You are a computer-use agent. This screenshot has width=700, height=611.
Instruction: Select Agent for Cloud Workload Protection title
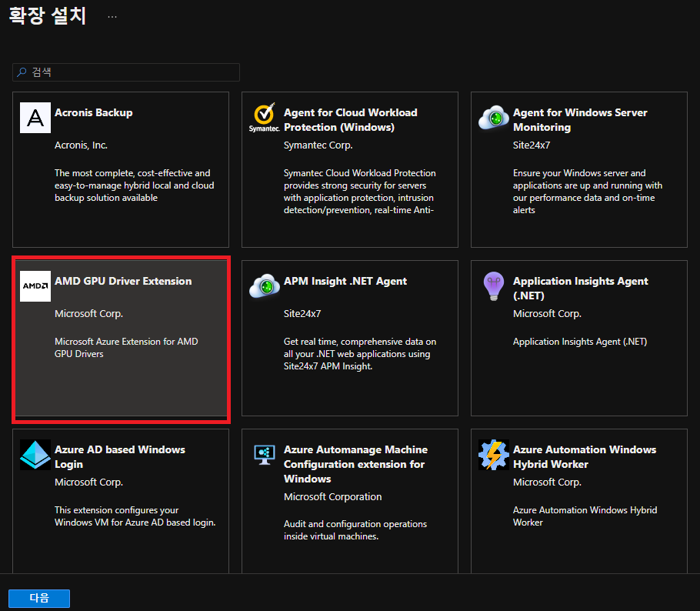(x=351, y=120)
